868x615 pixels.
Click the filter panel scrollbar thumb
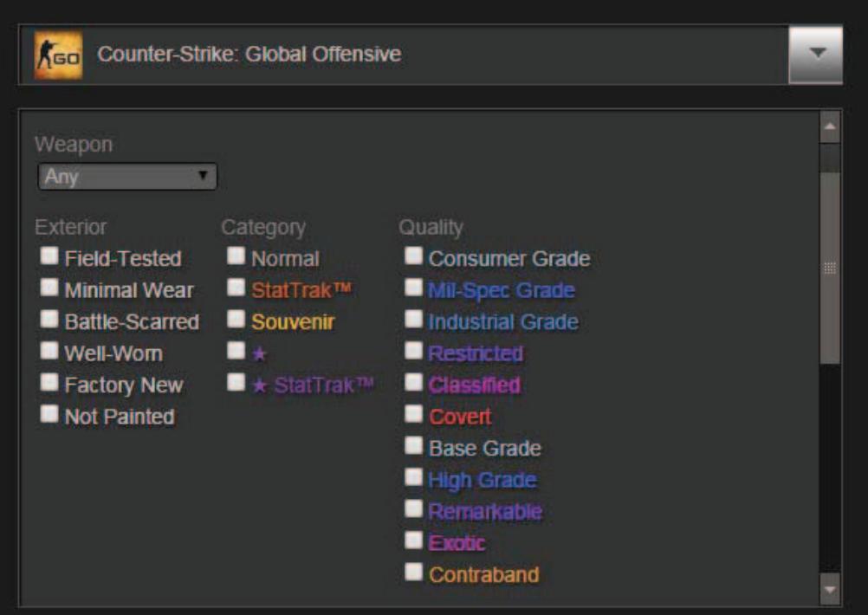[830, 269]
